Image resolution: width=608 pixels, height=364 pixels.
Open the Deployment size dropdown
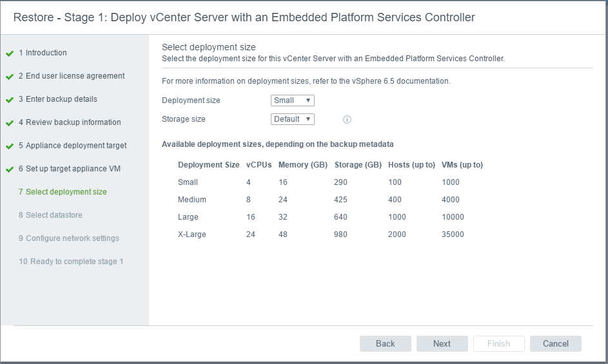pyautogui.click(x=292, y=101)
